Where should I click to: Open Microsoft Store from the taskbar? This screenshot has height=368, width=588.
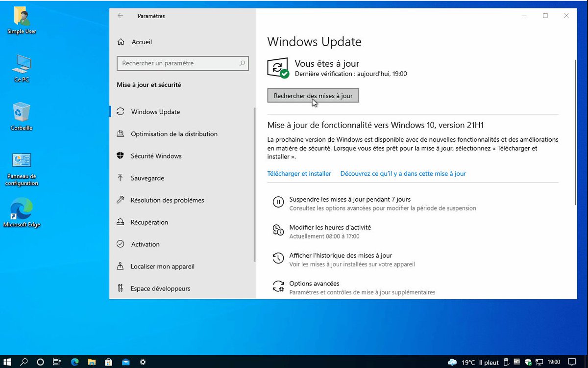coord(109,362)
